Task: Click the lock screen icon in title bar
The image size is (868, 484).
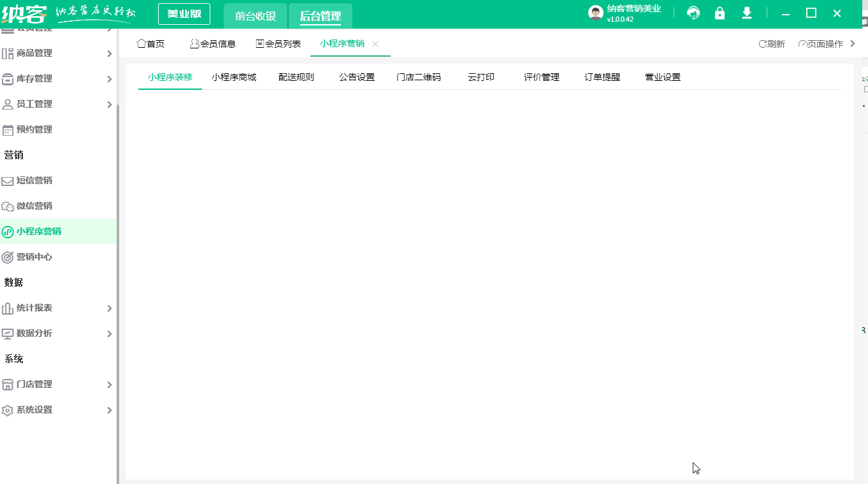Action: [720, 12]
